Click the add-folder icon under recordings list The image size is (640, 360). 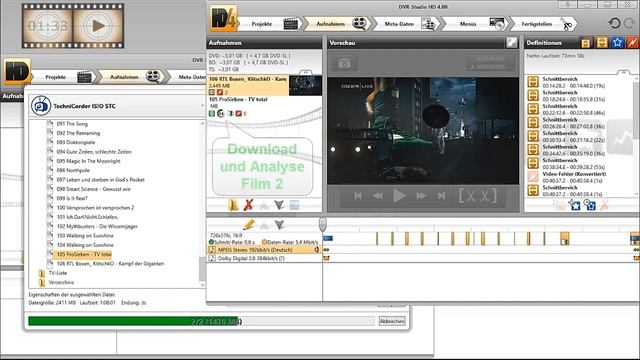pos(233,205)
